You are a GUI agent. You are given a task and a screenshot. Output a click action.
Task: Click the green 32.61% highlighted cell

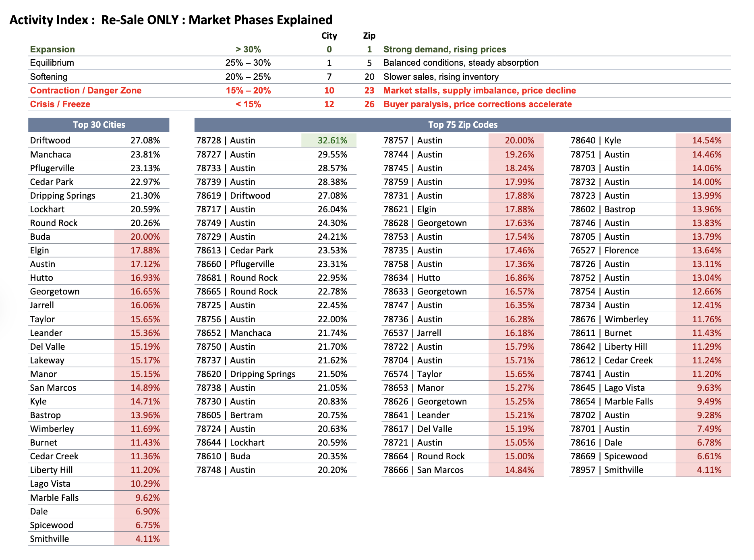[x=332, y=141]
